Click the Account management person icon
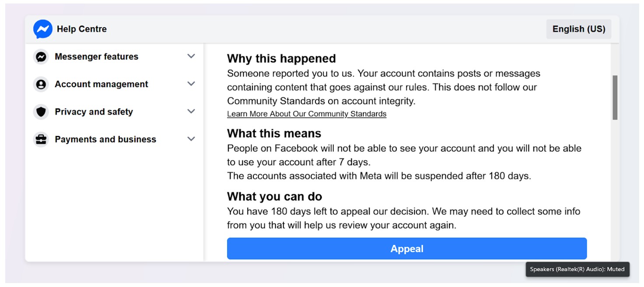The height and width of the screenshot is (287, 644). (x=41, y=84)
